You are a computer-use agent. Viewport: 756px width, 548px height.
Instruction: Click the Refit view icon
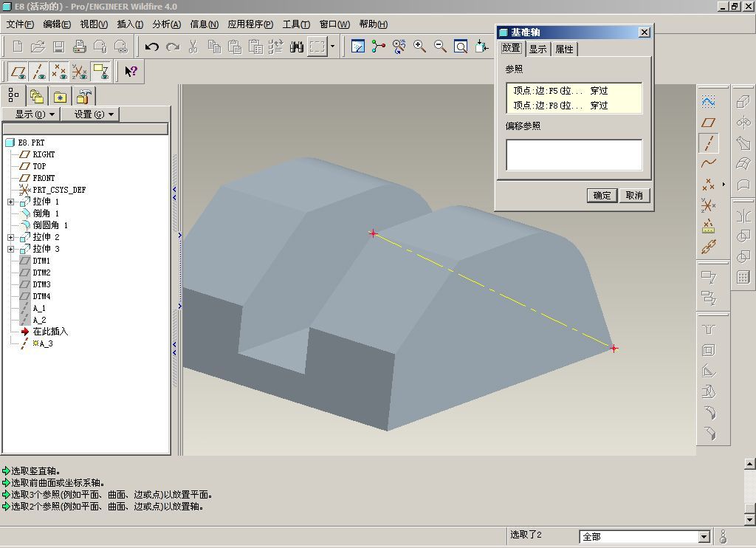pyautogui.click(x=461, y=47)
